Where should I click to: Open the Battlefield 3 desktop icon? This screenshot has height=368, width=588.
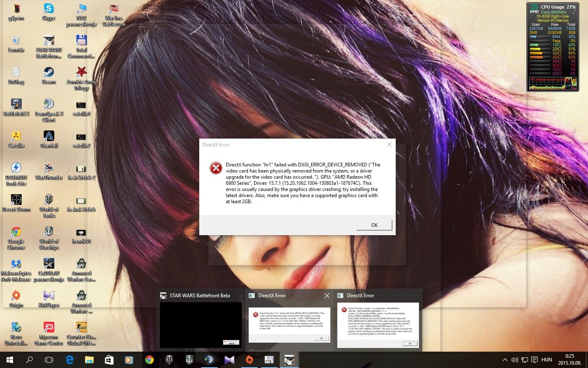coord(16,108)
